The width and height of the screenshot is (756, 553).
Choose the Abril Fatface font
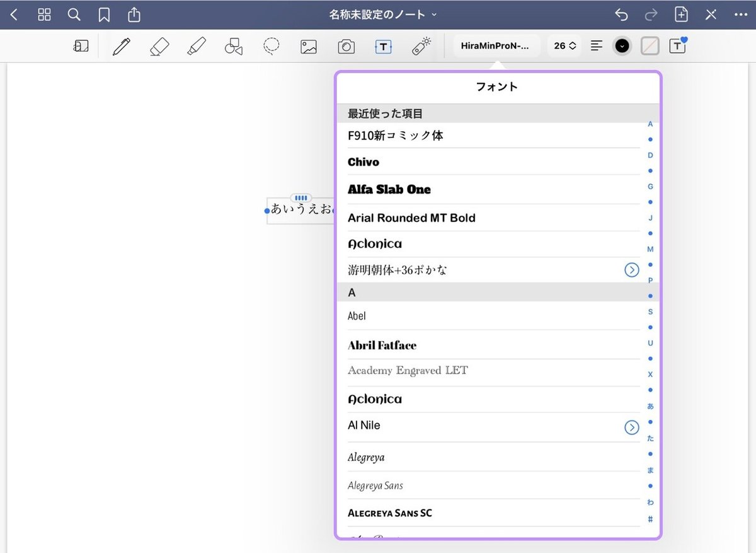494,345
